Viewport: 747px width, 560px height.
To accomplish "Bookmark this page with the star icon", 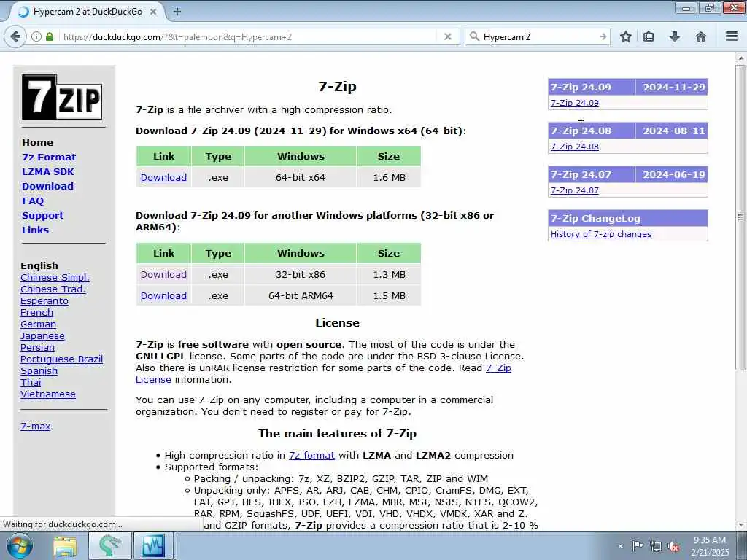I will [x=625, y=36].
